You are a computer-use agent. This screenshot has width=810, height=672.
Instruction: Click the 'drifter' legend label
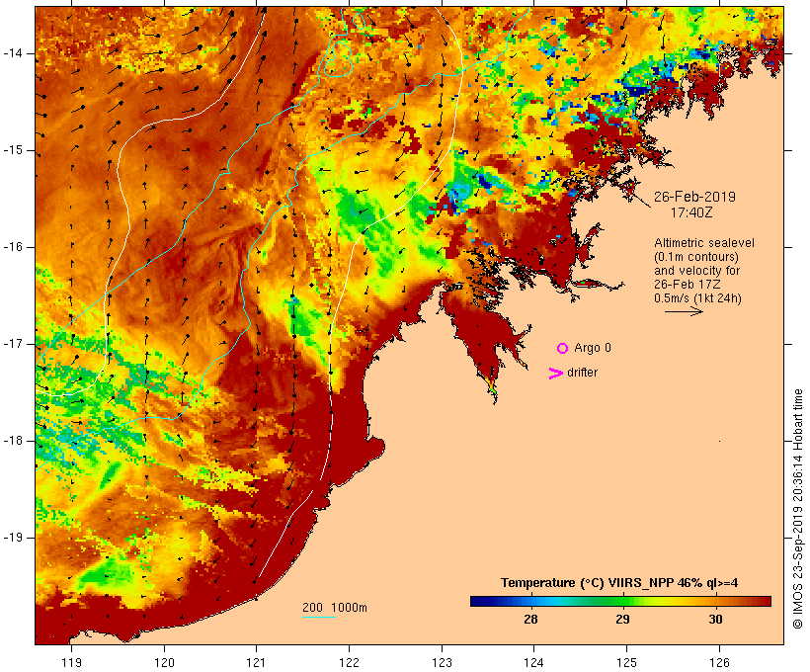tap(582, 373)
